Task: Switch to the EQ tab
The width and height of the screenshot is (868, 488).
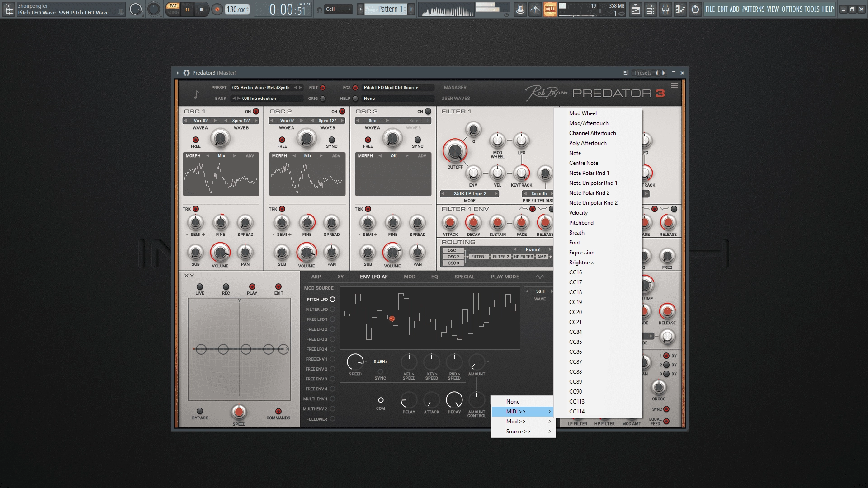Action: 434,277
